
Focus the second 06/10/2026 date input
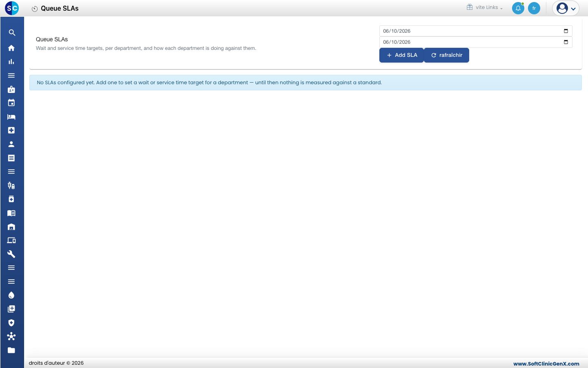point(476,42)
